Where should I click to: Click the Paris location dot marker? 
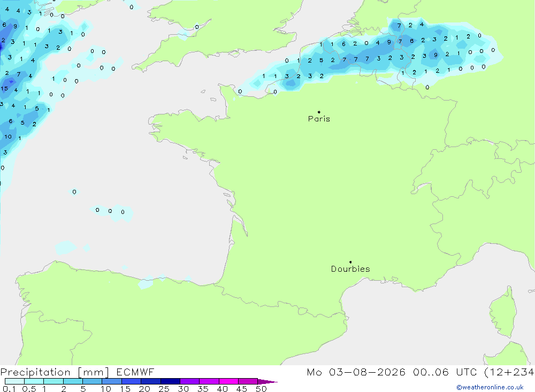tap(319, 112)
